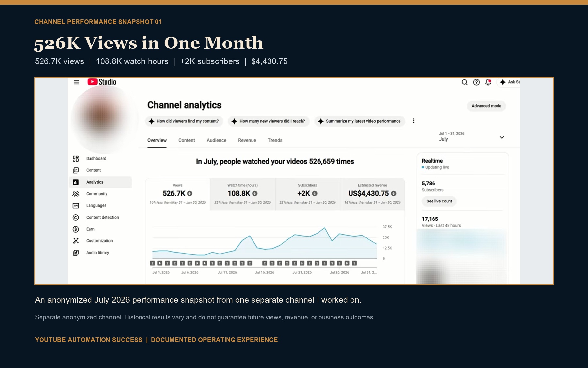This screenshot has height=368, width=588.
Task: Open the search magnifier icon
Action: [465, 82]
